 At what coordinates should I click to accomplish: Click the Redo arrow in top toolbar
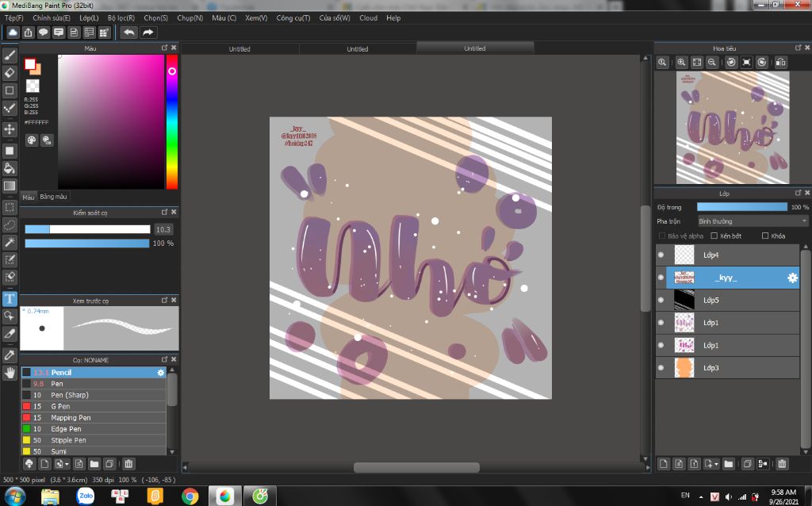click(147, 33)
